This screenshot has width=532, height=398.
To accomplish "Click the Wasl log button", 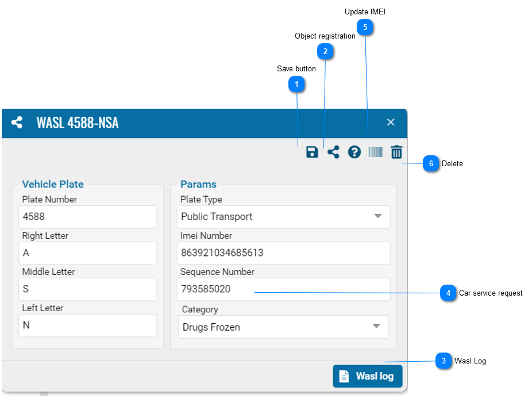I will 368,376.
